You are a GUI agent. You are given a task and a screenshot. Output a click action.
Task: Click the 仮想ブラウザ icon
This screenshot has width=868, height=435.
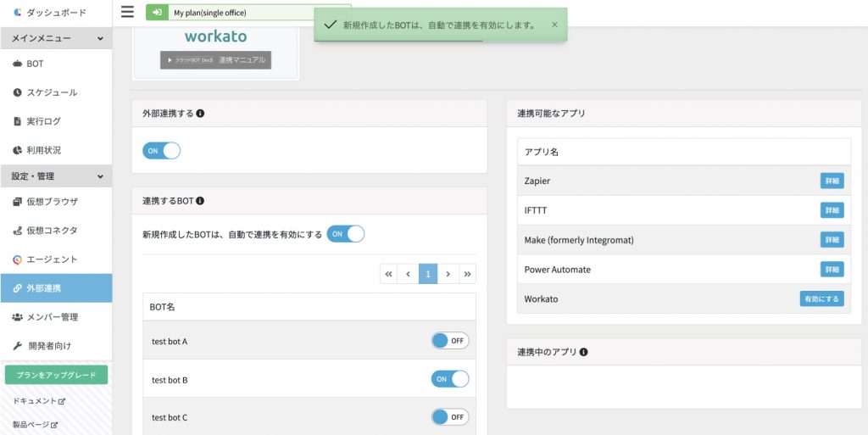click(x=17, y=202)
